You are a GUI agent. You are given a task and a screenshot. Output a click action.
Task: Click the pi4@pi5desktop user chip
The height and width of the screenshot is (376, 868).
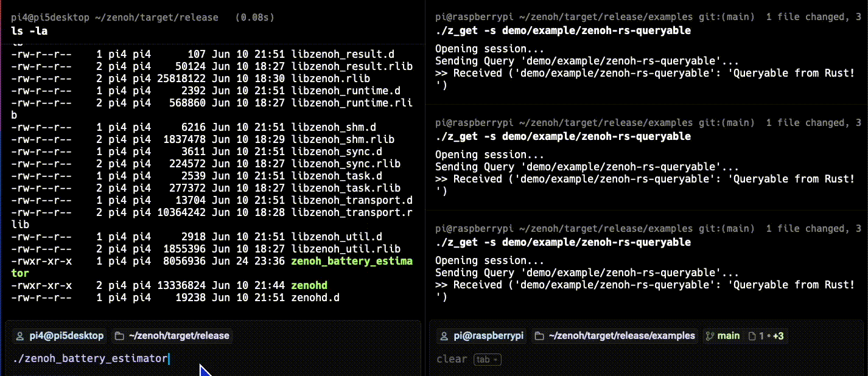[x=60, y=336]
